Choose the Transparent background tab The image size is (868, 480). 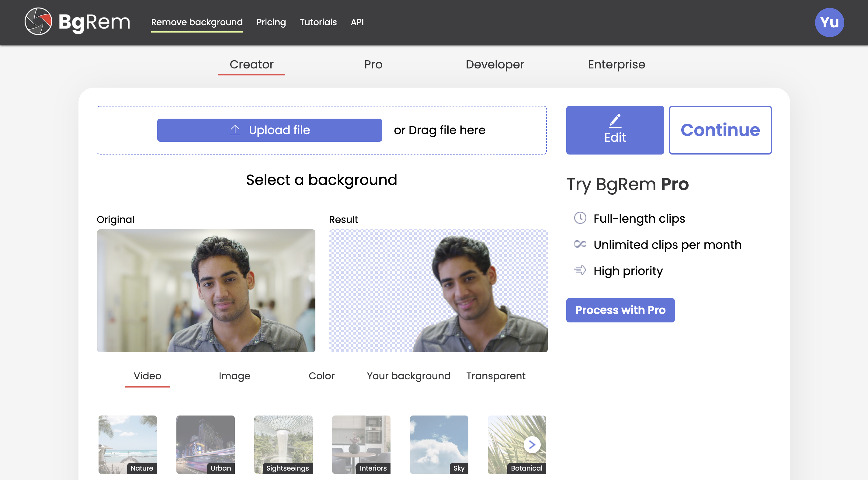495,375
